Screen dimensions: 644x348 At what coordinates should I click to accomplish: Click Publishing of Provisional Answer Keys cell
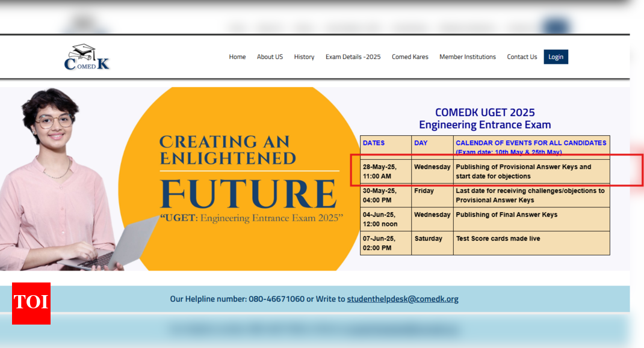[x=531, y=171]
